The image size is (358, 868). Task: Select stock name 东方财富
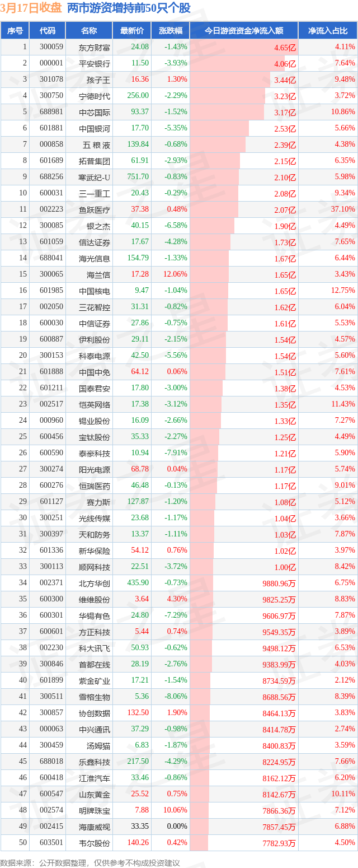[95, 47]
